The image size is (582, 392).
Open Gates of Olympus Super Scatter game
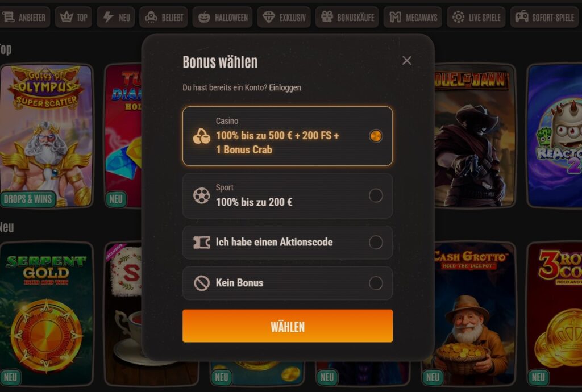point(47,135)
